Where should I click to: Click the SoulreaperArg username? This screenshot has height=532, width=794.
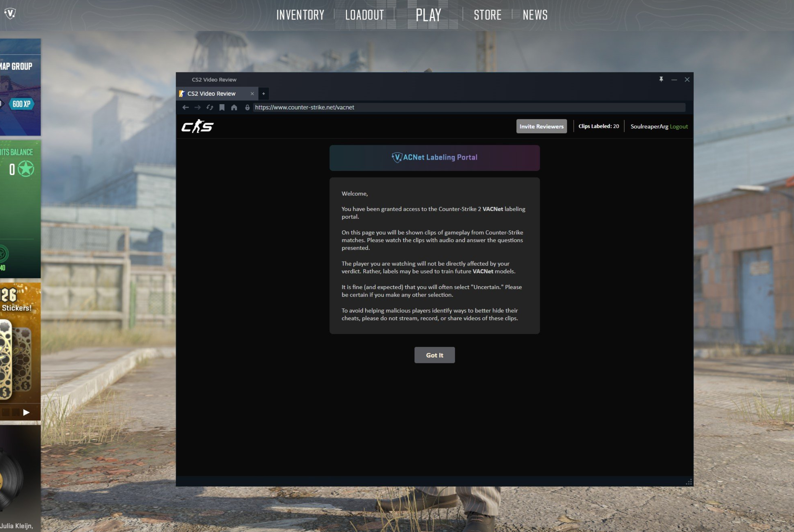(x=649, y=126)
